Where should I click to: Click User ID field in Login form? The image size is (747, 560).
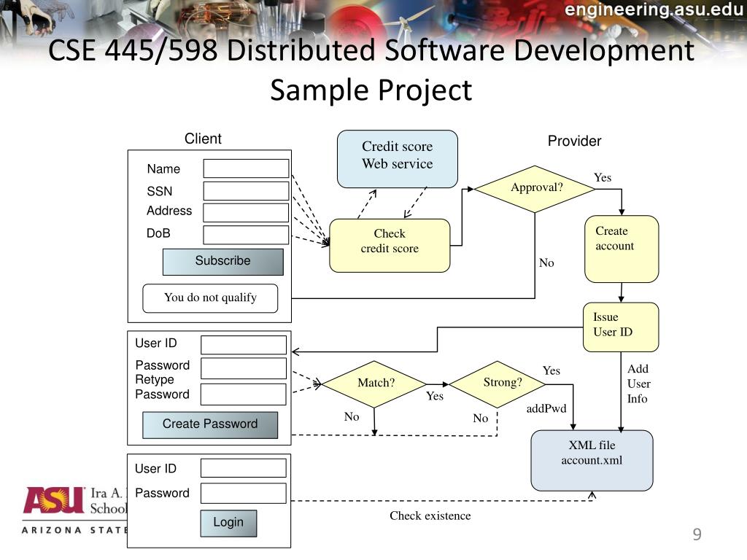244,468
